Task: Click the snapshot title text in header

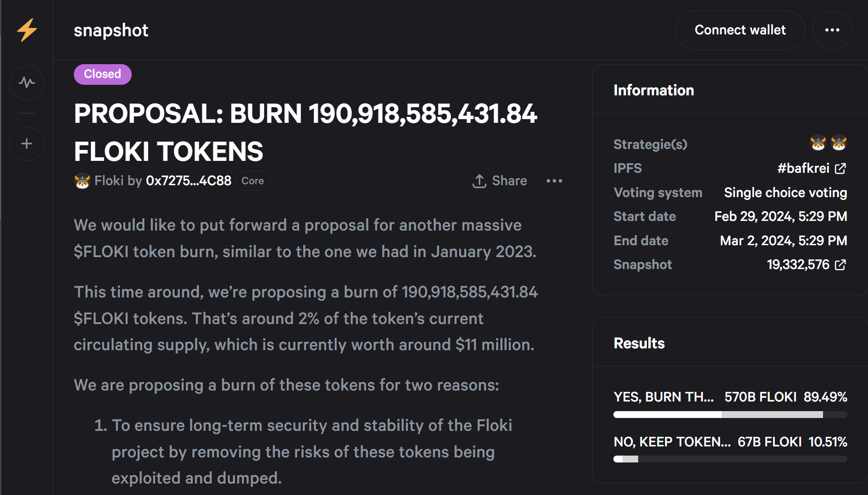Action: tap(111, 30)
